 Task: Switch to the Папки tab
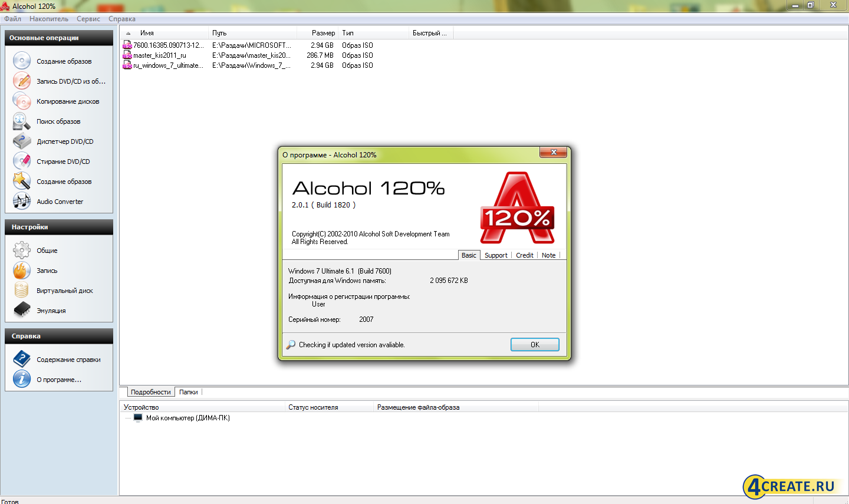pos(189,392)
